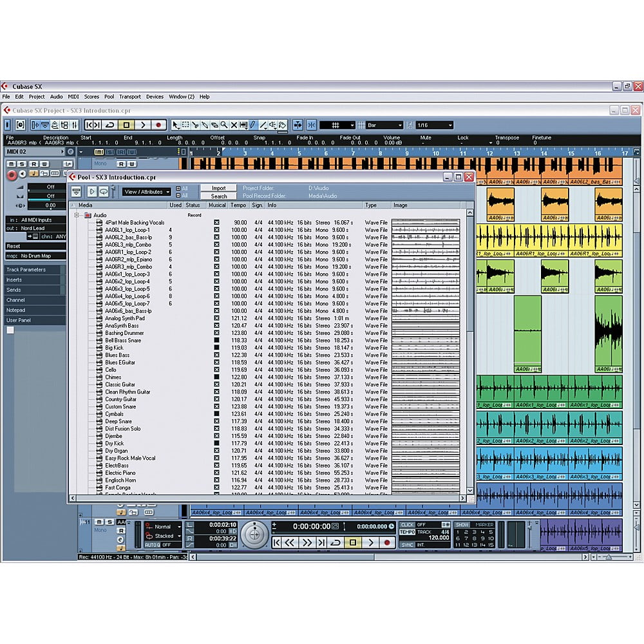The image size is (644, 644).
Task: Click SHOW markers on transport
Action: (462, 525)
